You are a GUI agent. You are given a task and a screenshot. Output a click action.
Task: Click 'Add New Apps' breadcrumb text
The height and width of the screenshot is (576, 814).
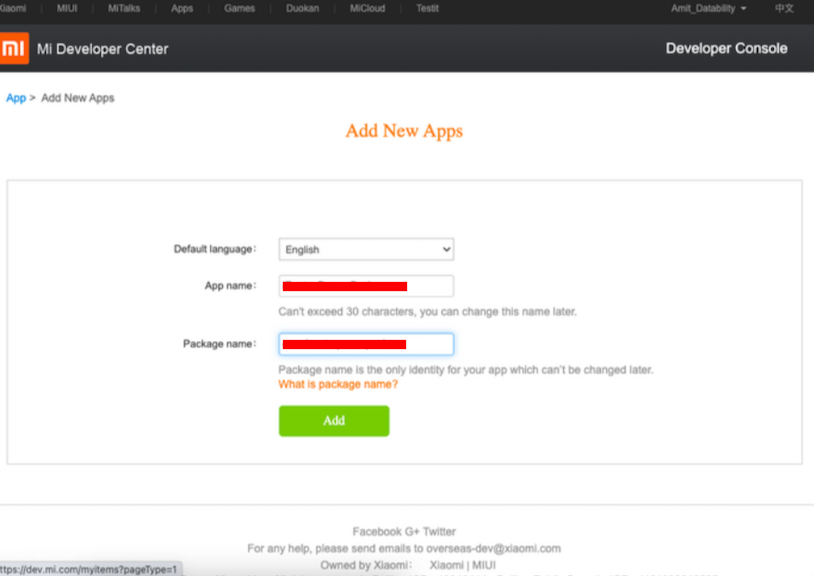pos(78,98)
